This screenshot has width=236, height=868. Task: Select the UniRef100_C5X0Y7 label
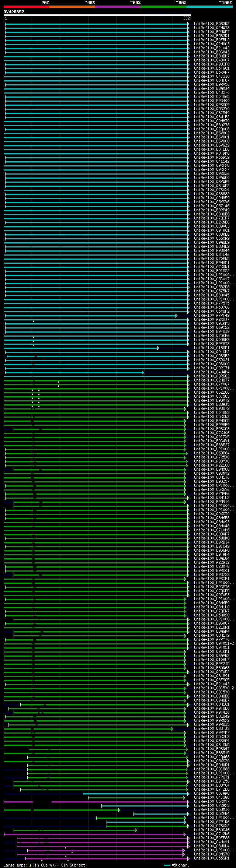point(212,802)
